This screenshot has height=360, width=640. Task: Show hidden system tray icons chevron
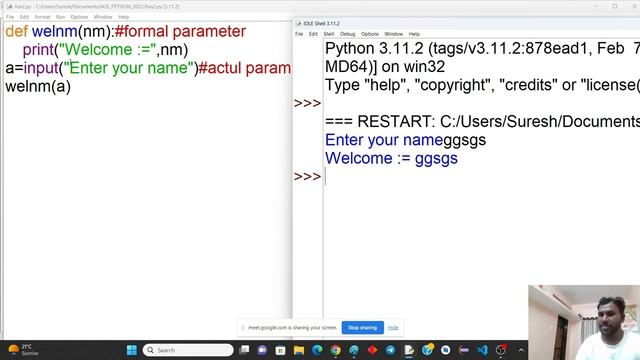(x=521, y=350)
